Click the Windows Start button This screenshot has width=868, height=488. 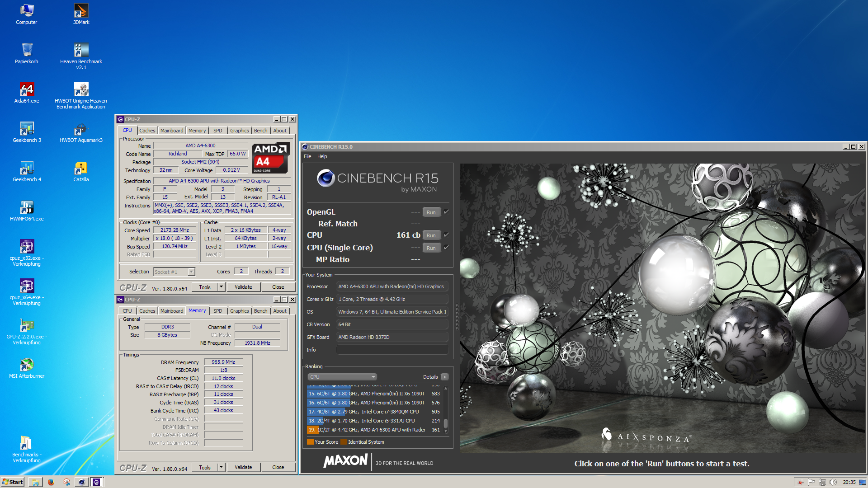(12, 482)
